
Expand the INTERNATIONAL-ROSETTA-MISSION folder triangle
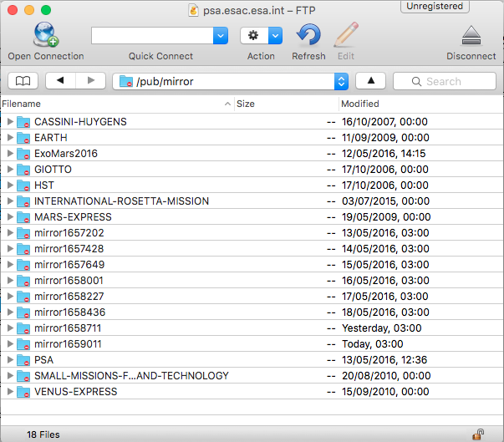tap(10, 201)
